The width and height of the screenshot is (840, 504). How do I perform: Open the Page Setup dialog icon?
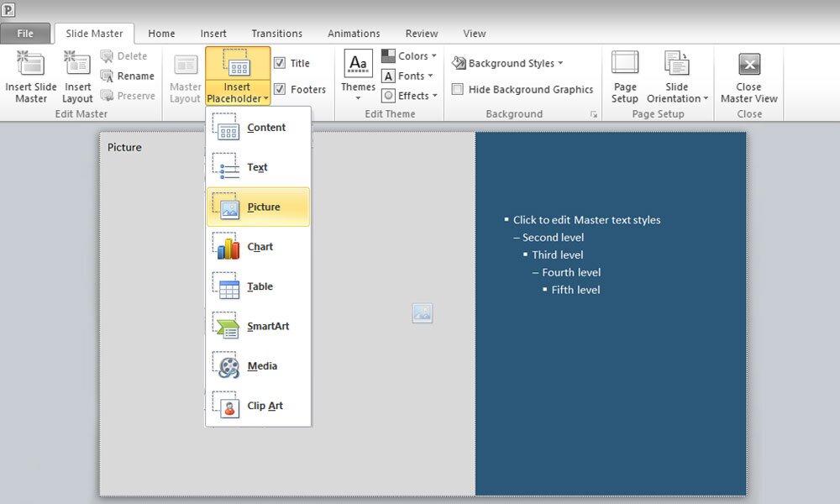[x=624, y=66]
